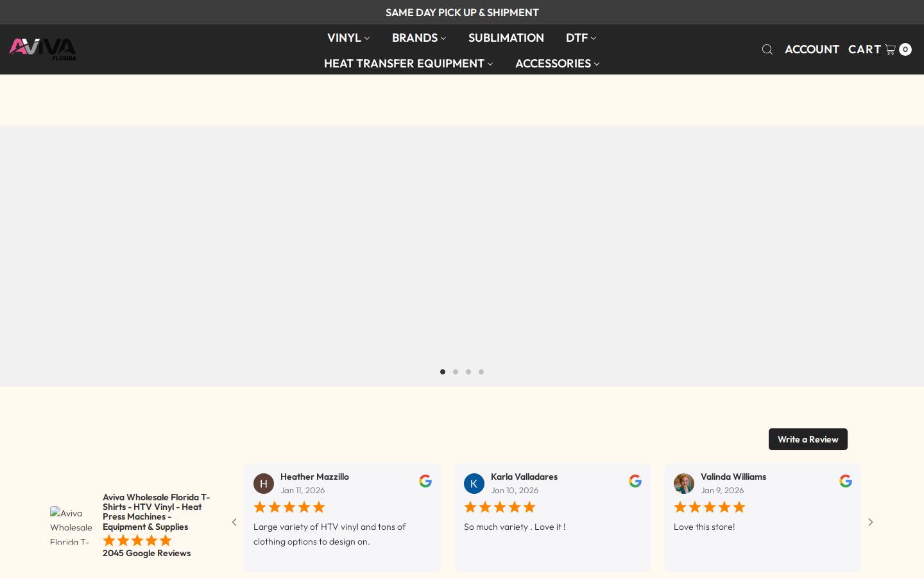
Task: Click the Write a Review button
Action: pos(808,439)
